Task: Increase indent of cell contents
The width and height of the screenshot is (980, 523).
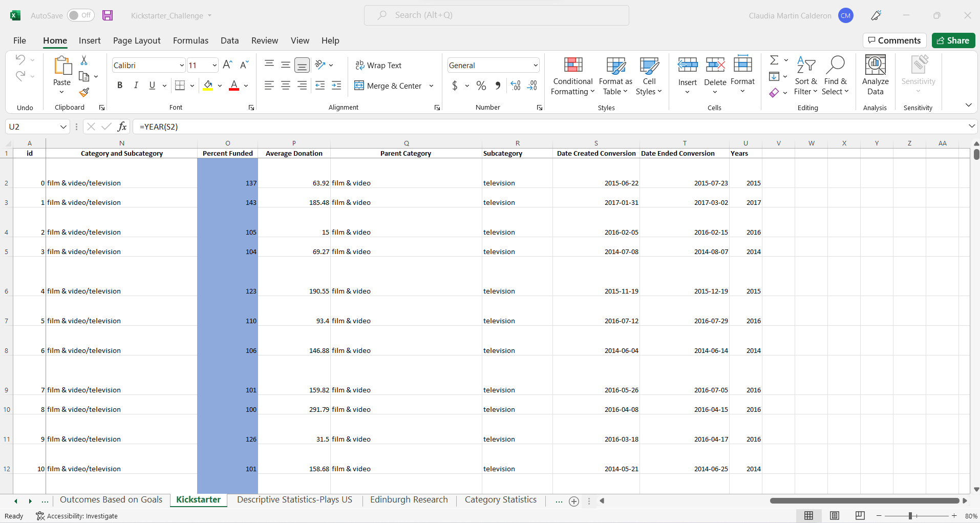Action: click(x=336, y=86)
